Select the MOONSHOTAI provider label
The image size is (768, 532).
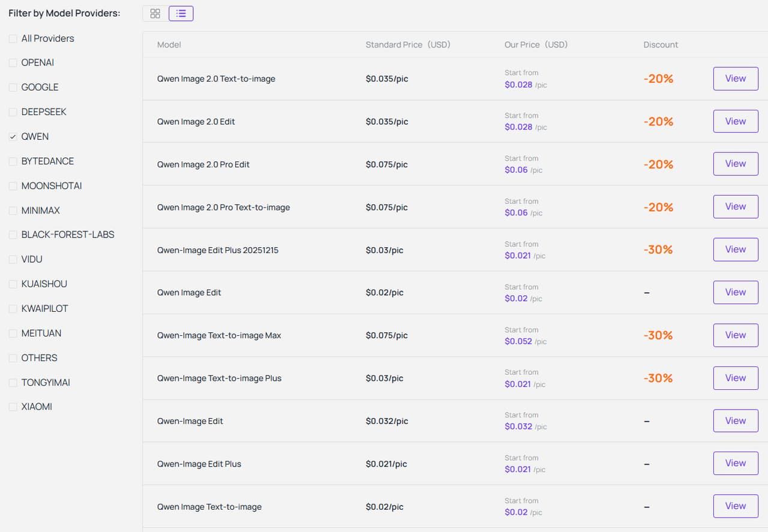coord(51,186)
